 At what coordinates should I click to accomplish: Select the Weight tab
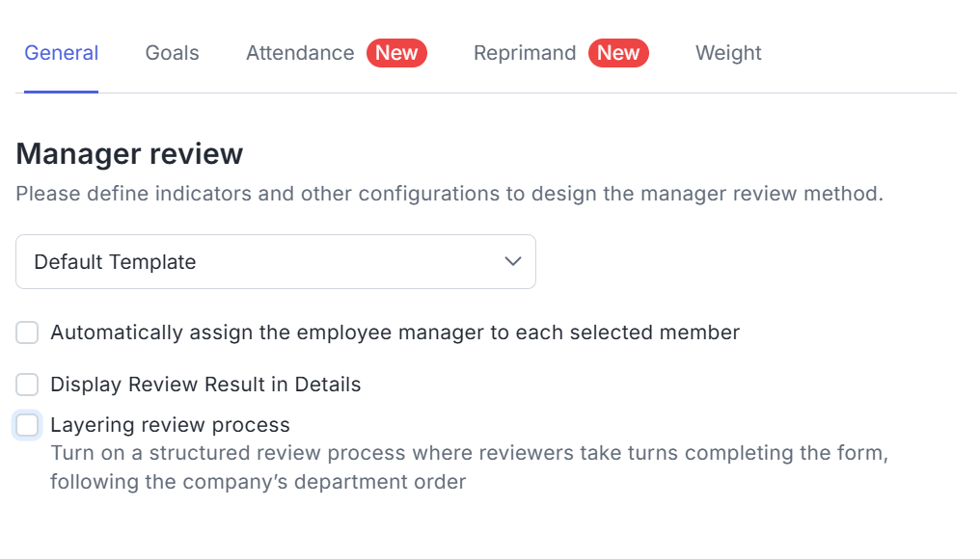728,53
